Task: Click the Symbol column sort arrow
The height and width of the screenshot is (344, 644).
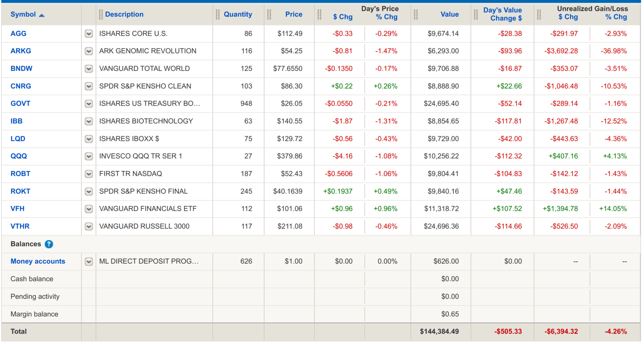Action: point(42,15)
